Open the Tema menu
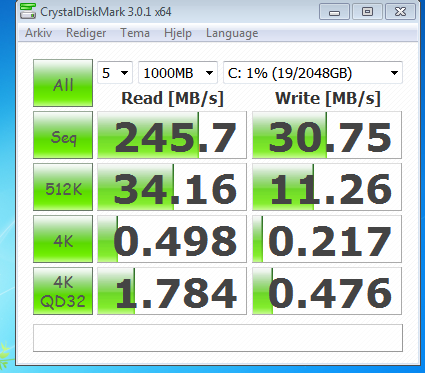Viewport: 425px width, 373px height. pyautogui.click(x=135, y=33)
